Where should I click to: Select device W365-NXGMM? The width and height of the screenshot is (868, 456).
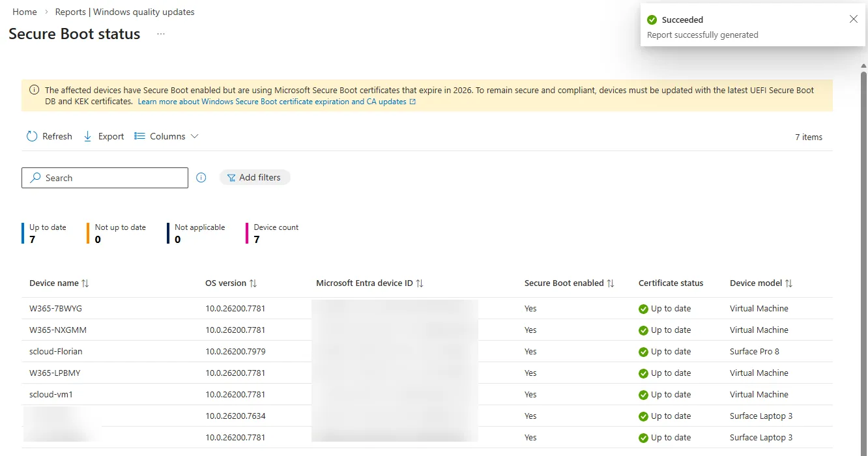(58, 330)
